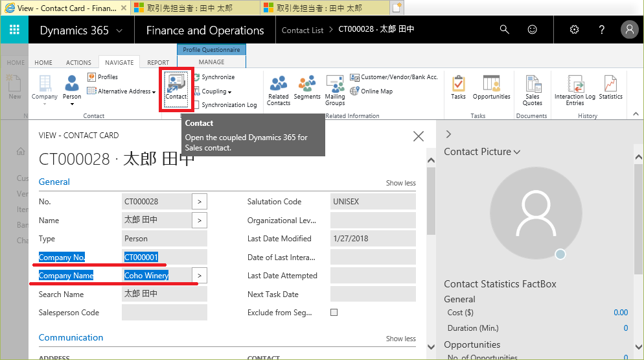Collapse the ribbon with the up chevron
The image size is (644, 360).
pos(636,114)
